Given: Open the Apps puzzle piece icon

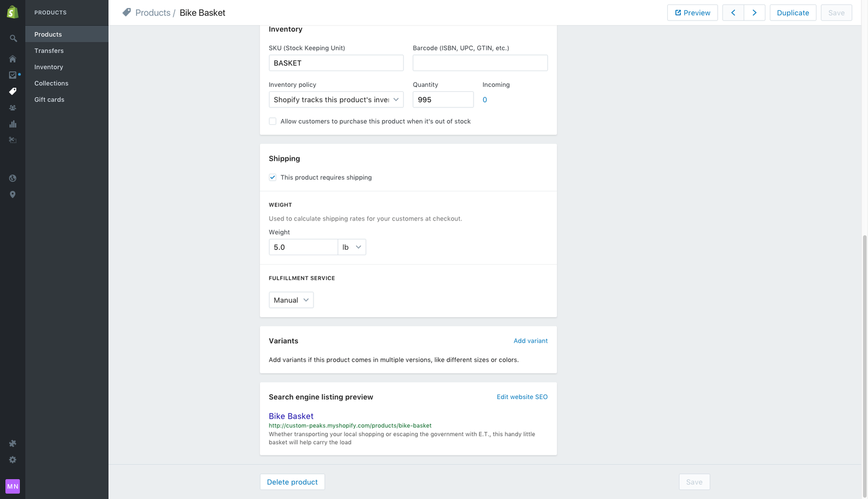Looking at the screenshot, I should (x=12, y=444).
